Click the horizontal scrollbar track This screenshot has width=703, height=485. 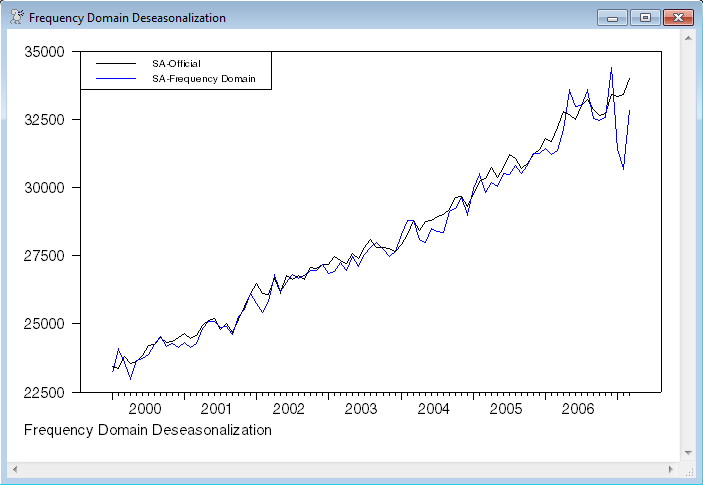(x=345, y=468)
